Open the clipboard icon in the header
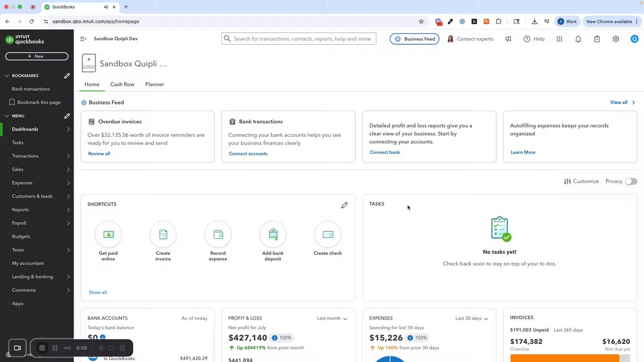The width and height of the screenshot is (644, 362). (x=597, y=39)
